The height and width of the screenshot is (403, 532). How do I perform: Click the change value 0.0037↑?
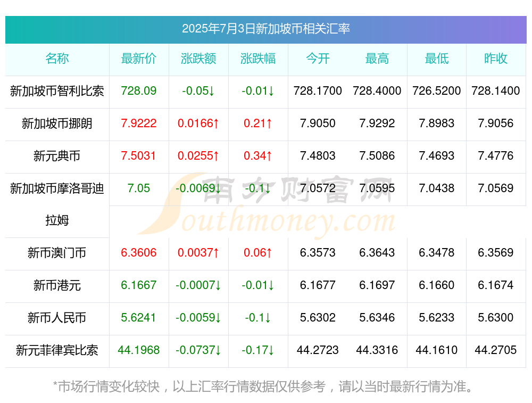click(198, 252)
